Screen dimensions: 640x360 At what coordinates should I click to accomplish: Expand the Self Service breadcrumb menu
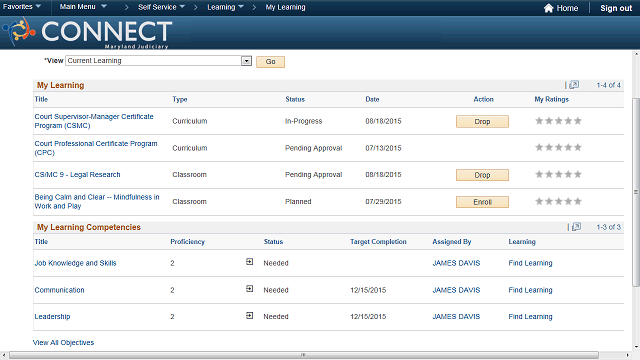[x=161, y=7]
